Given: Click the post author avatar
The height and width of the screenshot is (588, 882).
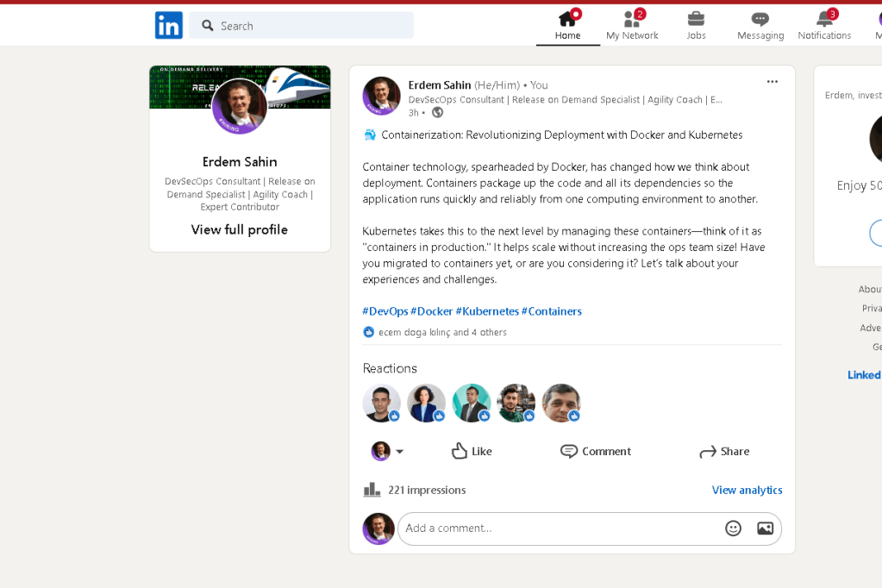Looking at the screenshot, I should [x=381, y=96].
